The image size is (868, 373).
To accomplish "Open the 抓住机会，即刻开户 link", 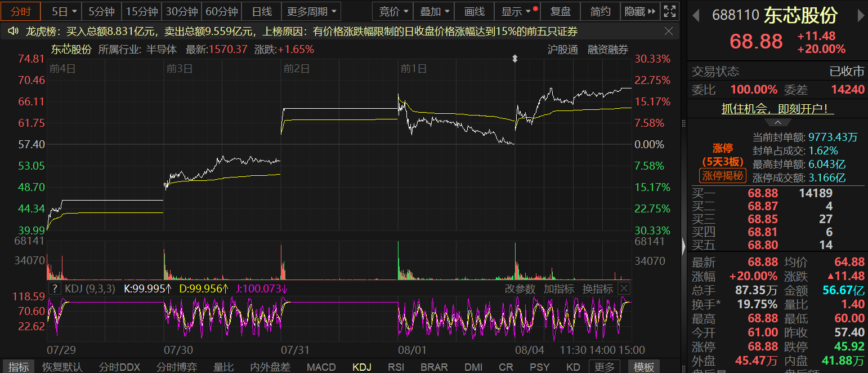I will (x=777, y=109).
